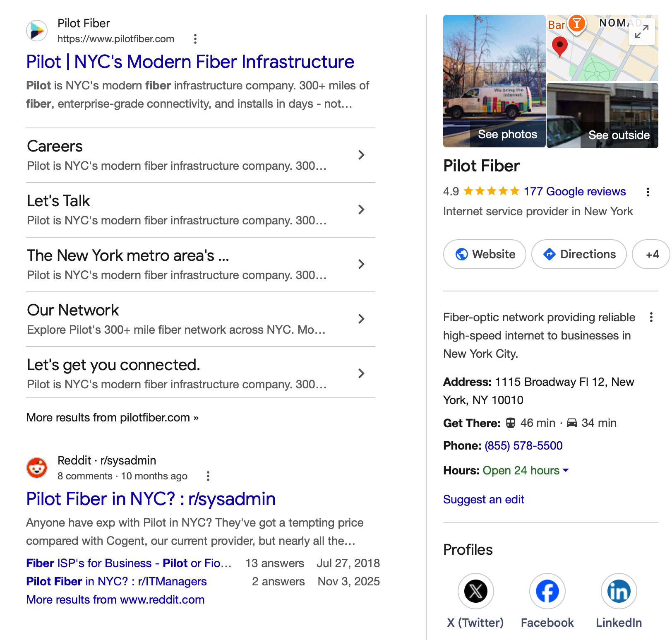Open Let's get you connected sitelink

coord(113,365)
